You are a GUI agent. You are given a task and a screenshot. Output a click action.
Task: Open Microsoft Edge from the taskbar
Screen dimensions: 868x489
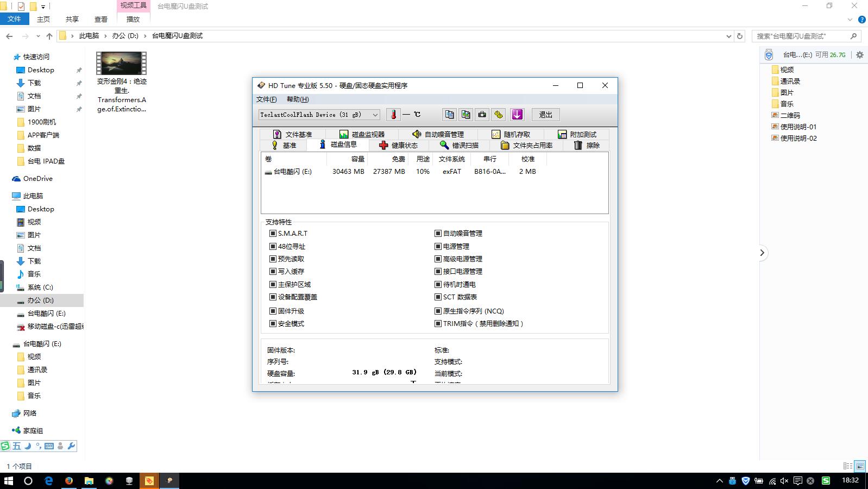pyautogui.click(x=49, y=480)
